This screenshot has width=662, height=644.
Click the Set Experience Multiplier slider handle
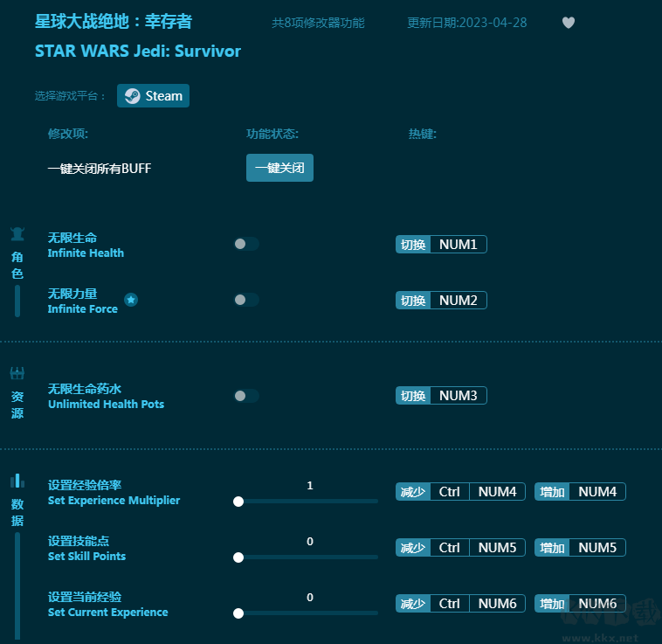238,502
